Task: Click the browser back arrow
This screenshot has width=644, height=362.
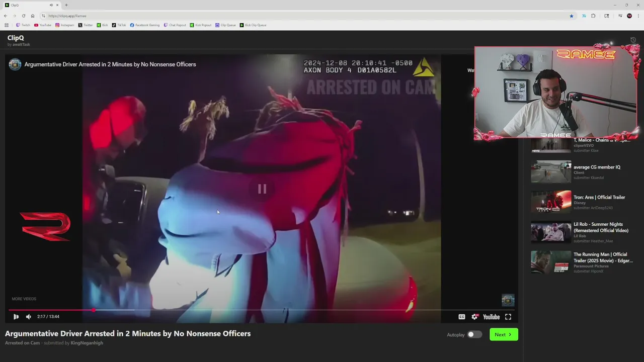Action: tap(6, 16)
